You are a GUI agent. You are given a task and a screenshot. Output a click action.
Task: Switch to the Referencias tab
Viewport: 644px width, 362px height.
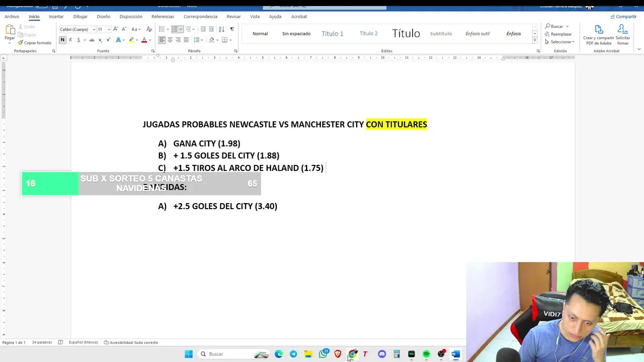point(163,17)
